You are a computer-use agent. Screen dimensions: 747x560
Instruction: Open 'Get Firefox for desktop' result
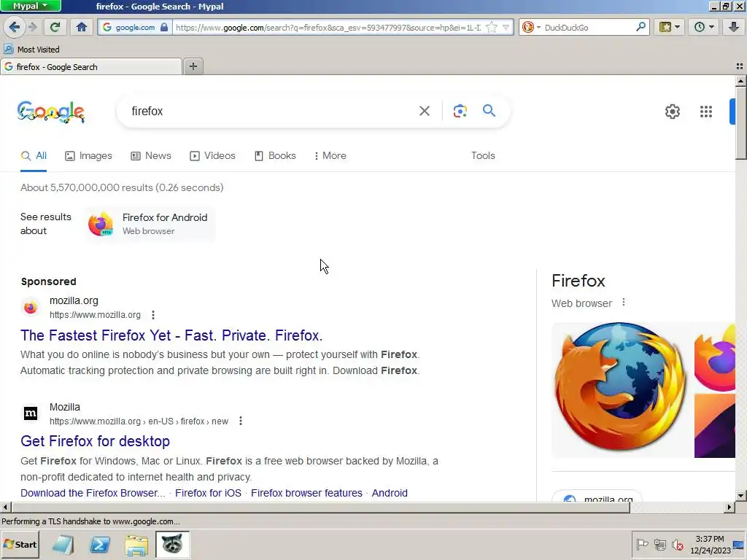pos(96,441)
